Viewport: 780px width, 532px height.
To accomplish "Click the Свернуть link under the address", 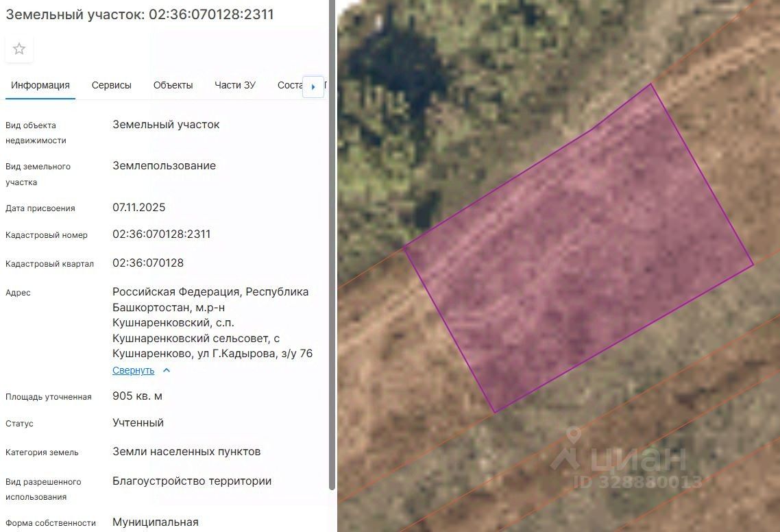I will click(134, 370).
